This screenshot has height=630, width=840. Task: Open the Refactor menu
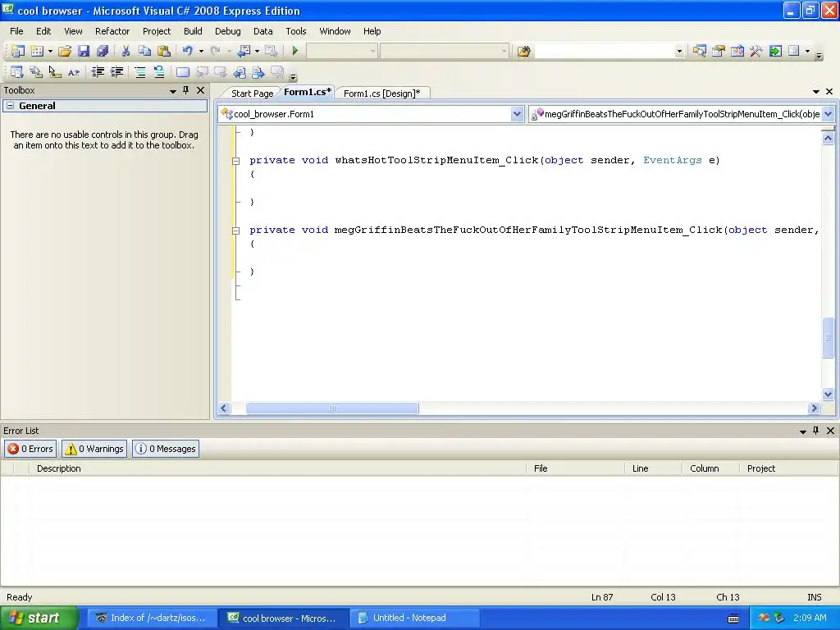point(112,31)
